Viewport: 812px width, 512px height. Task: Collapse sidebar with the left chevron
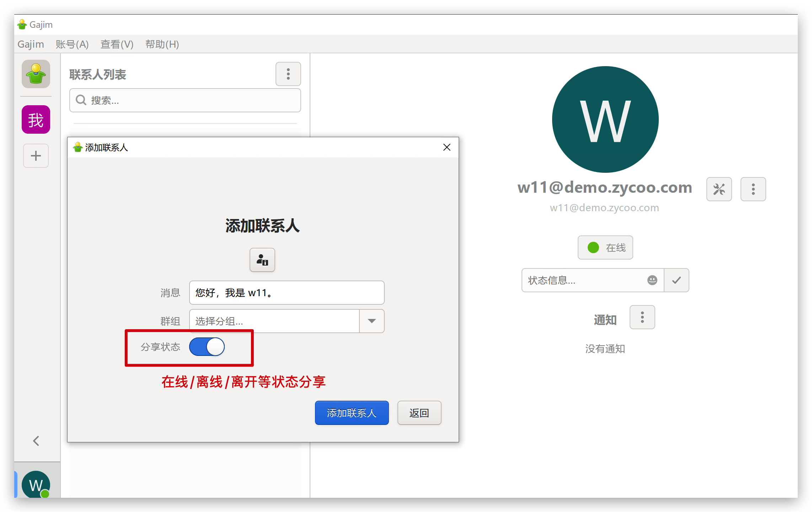(36, 441)
